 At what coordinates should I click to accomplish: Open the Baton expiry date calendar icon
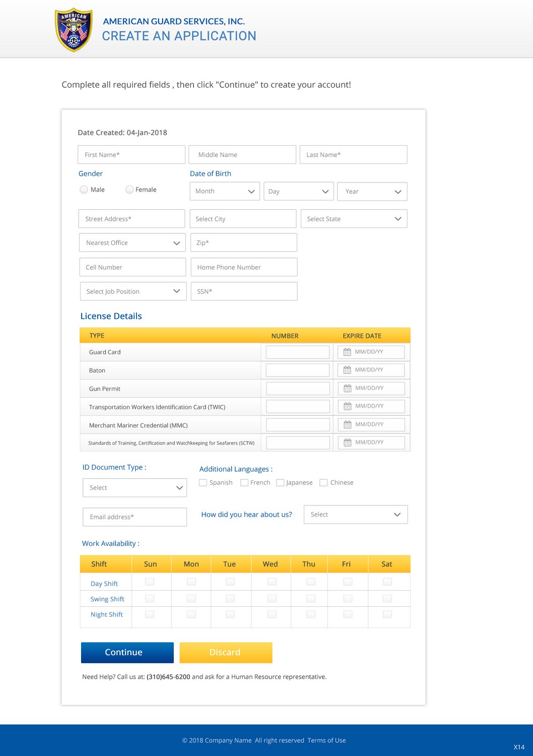click(x=347, y=370)
